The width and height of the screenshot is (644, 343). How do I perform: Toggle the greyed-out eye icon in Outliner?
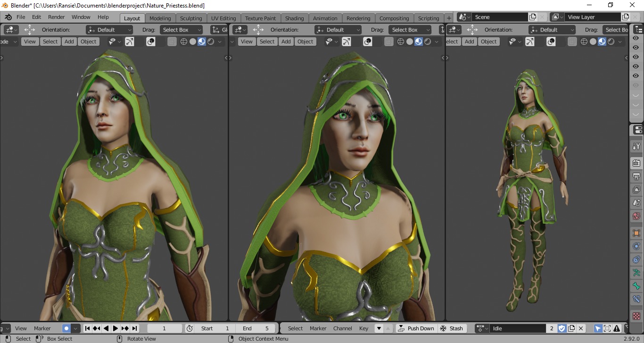pyautogui.click(x=636, y=85)
